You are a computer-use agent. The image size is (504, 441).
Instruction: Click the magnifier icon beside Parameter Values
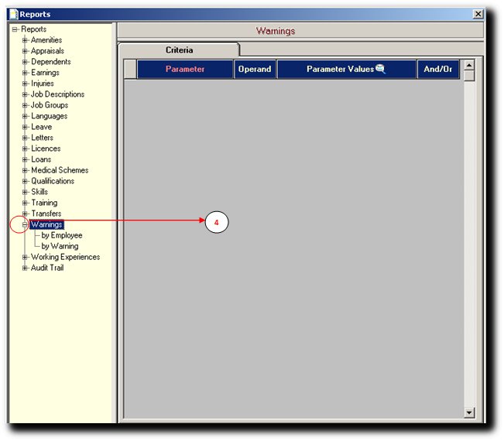click(x=380, y=69)
